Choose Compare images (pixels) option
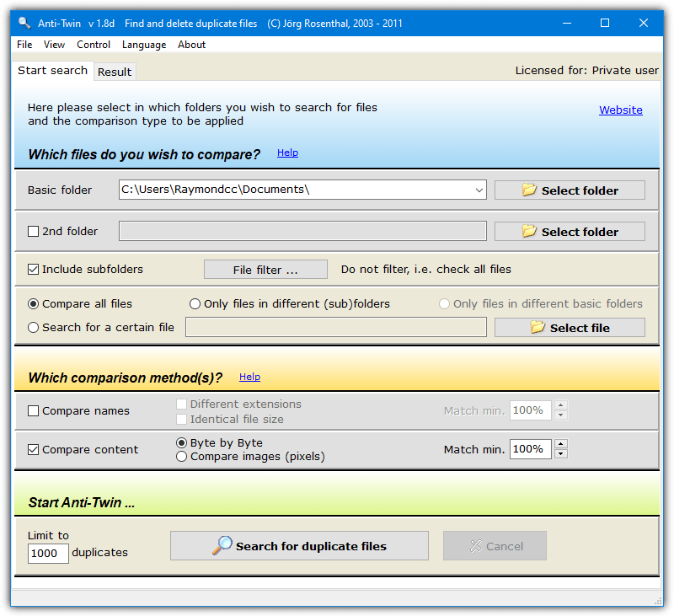This screenshot has width=674, height=616. coord(181,457)
